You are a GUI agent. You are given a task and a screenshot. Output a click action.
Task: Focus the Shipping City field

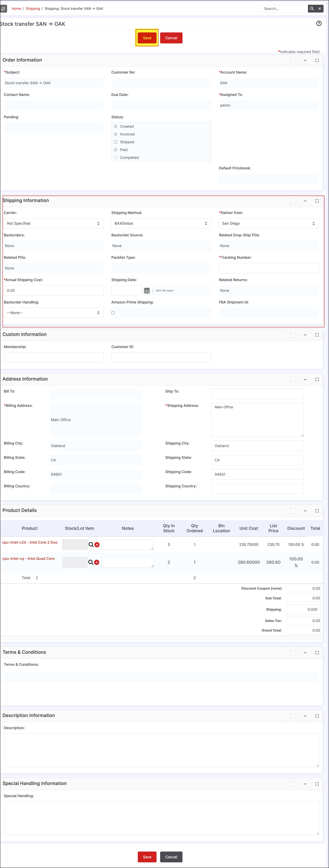[257, 446]
